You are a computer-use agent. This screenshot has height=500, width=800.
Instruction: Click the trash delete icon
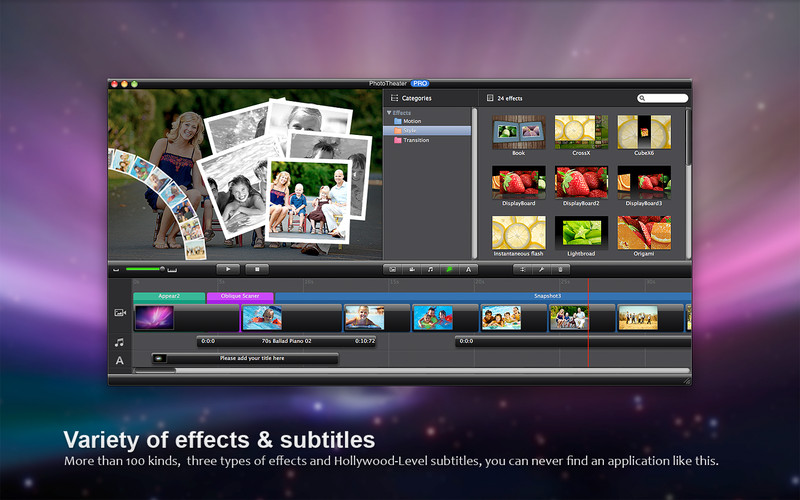click(x=560, y=269)
